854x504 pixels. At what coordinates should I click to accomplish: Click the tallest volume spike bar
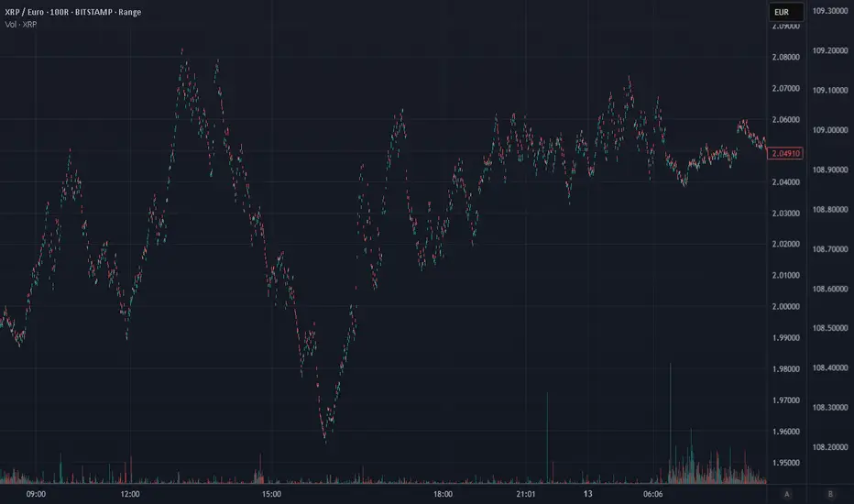coord(671,422)
